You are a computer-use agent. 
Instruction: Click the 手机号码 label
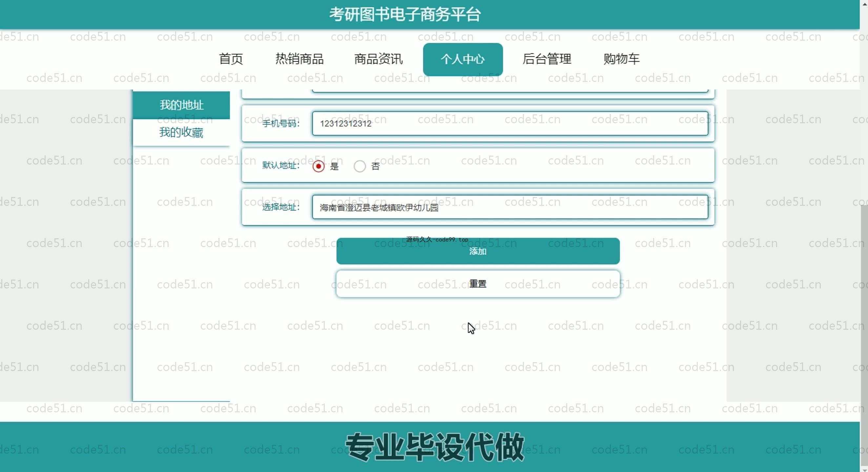click(x=281, y=124)
